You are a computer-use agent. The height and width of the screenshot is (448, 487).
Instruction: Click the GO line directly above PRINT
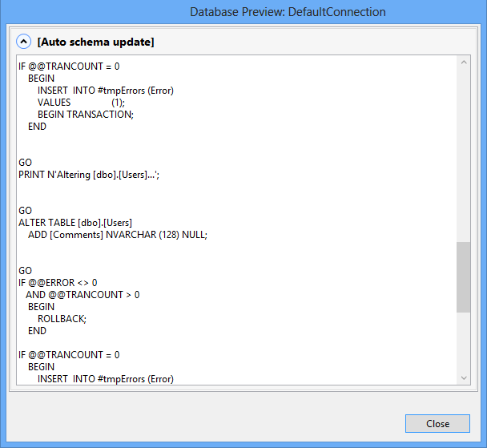click(x=26, y=162)
